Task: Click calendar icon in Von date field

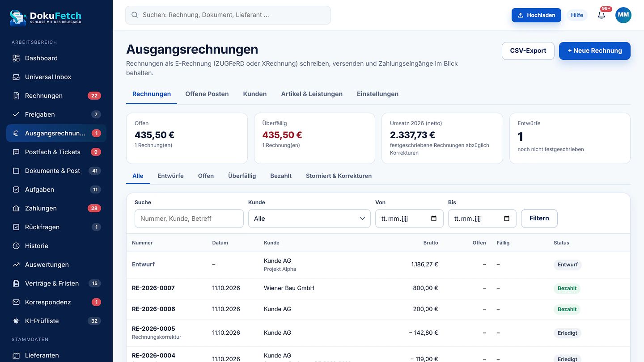Action: [434, 219]
